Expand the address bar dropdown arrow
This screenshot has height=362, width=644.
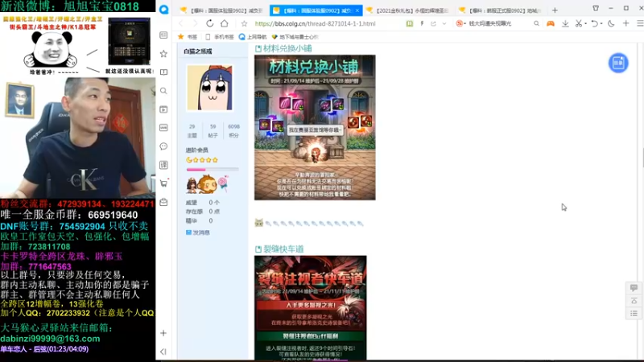pos(444,24)
